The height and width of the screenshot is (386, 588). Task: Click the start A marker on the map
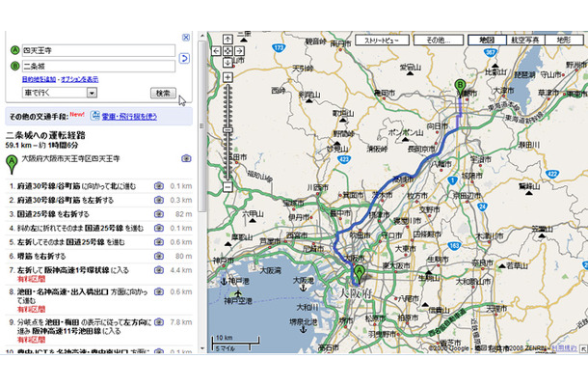coord(360,274)
